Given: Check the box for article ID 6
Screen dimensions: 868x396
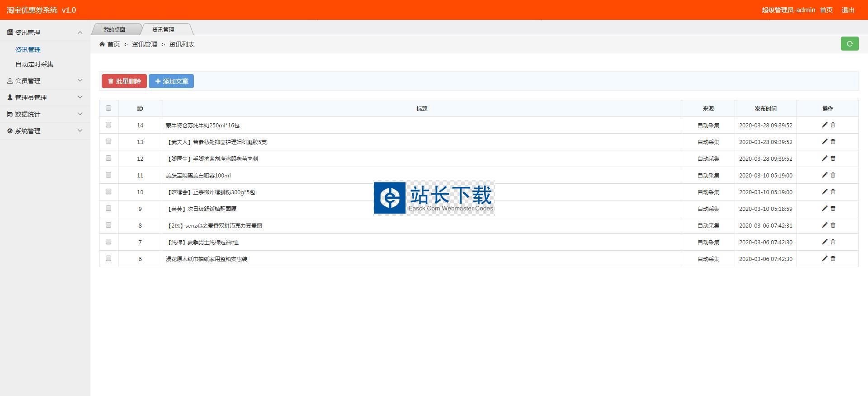Looking at the screenshot, I should point(108,258).
